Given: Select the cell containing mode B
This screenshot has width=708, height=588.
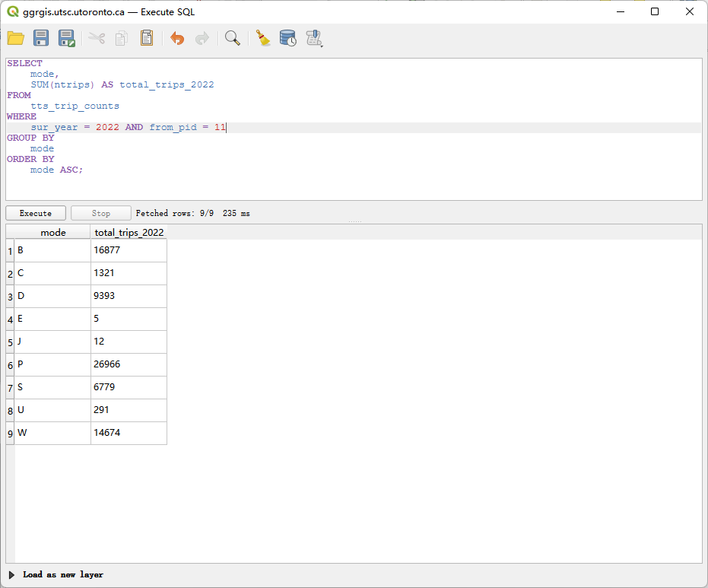Looking at the screenshot, I should (52, 250).
